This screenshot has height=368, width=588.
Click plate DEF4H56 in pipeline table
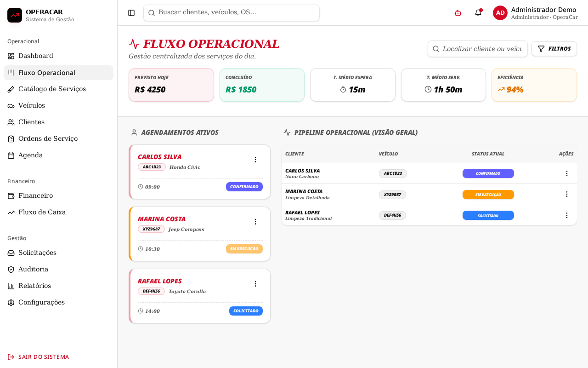[392, 215]
